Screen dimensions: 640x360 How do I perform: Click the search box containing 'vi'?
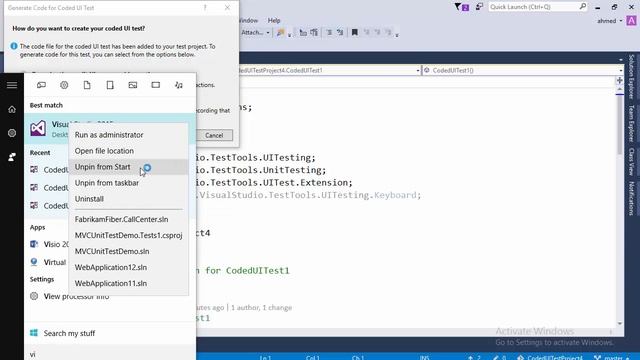tap(110, 354)
